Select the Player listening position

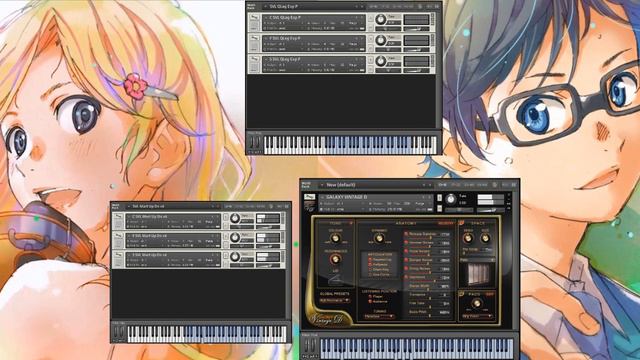(x=376, y=296)
